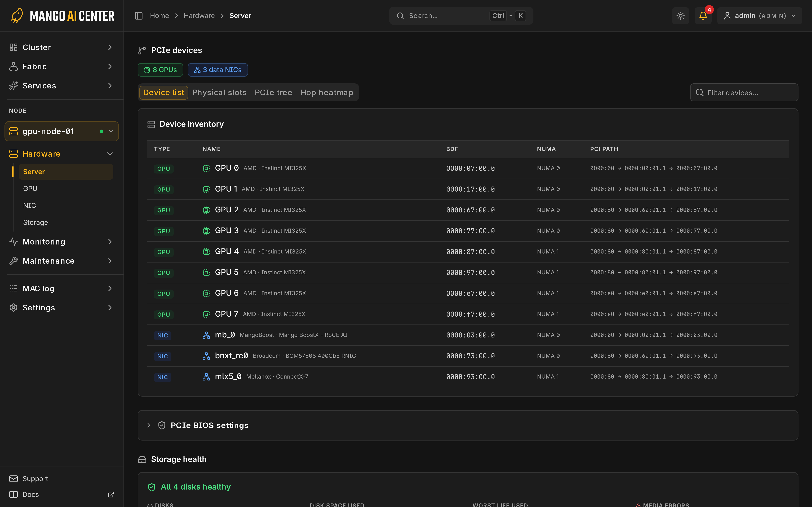Select the Hop heatmap tab

[327, 93]
